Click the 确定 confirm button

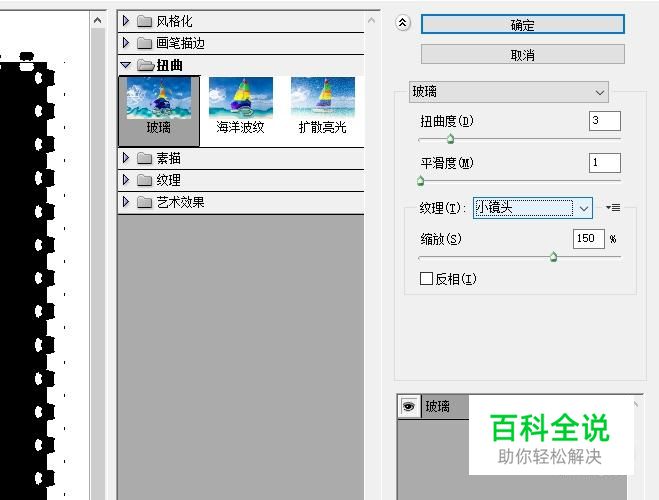(522, 25)
